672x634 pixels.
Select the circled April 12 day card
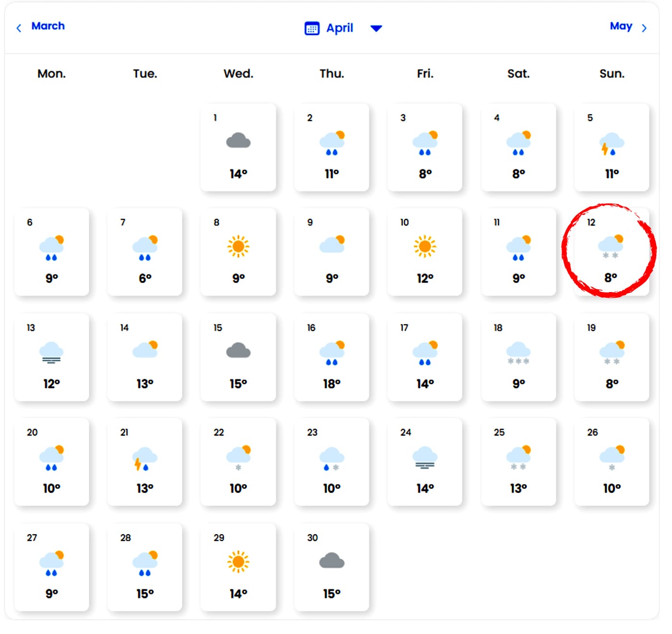[x=611, y=251]
